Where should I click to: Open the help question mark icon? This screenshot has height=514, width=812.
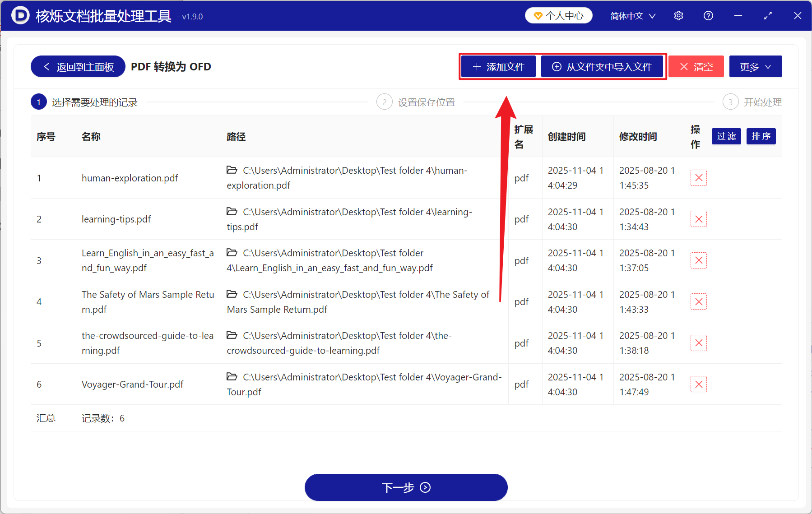(708, 15)
